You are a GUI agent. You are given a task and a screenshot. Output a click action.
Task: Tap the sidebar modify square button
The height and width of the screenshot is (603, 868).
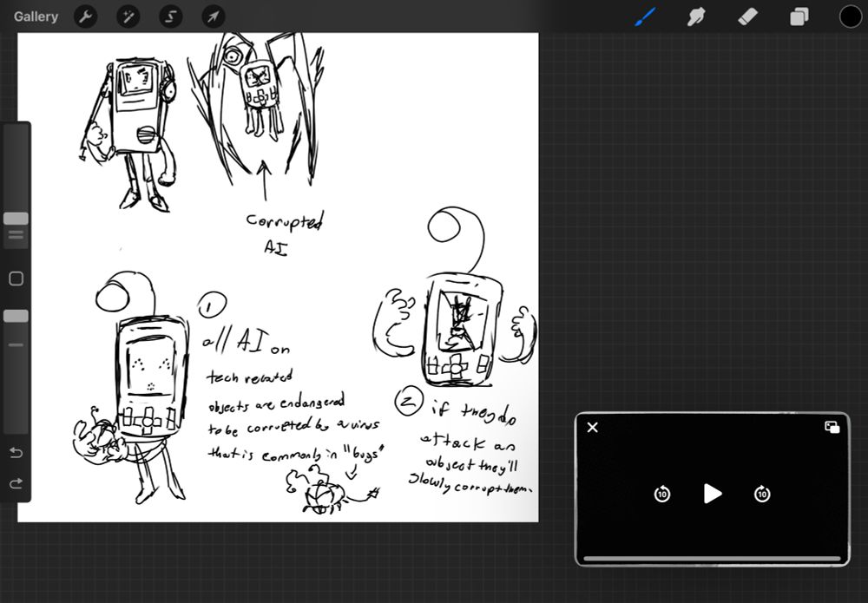coord(16,279)
